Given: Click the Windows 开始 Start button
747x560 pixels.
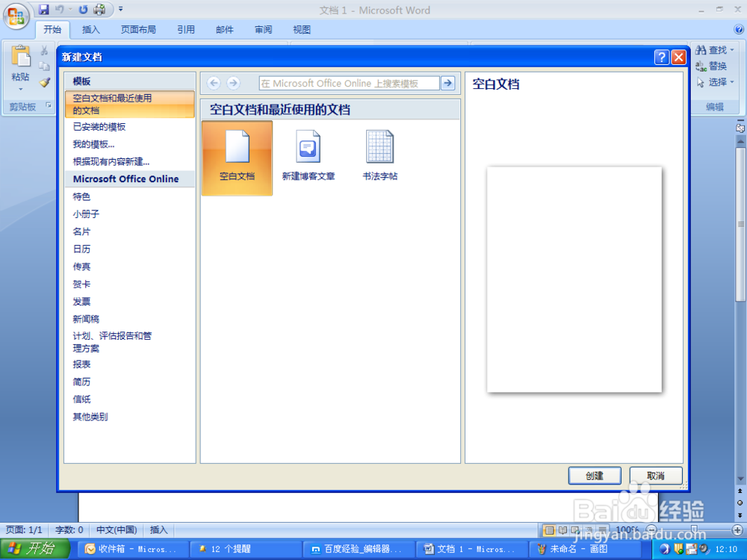Looking at the screenshot, I should tap(34, 549).
